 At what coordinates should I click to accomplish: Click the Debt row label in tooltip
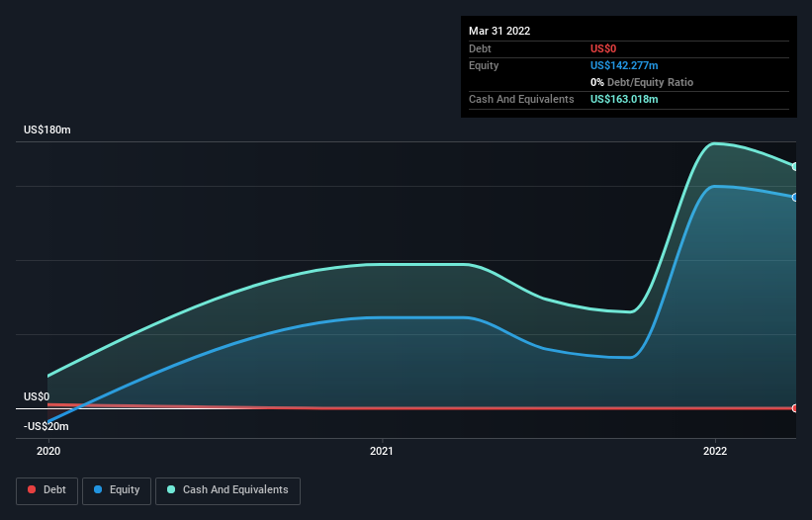480,48
